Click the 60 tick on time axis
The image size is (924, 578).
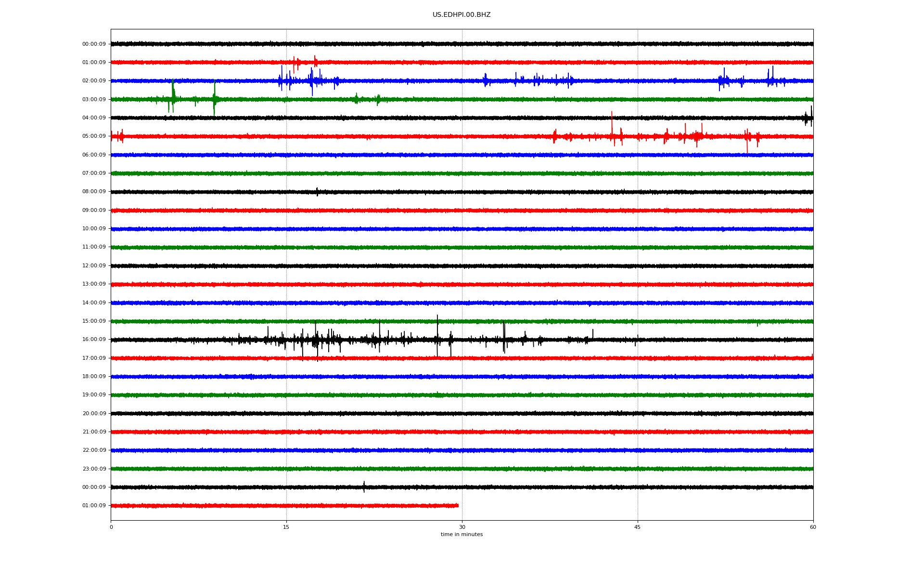813,527
